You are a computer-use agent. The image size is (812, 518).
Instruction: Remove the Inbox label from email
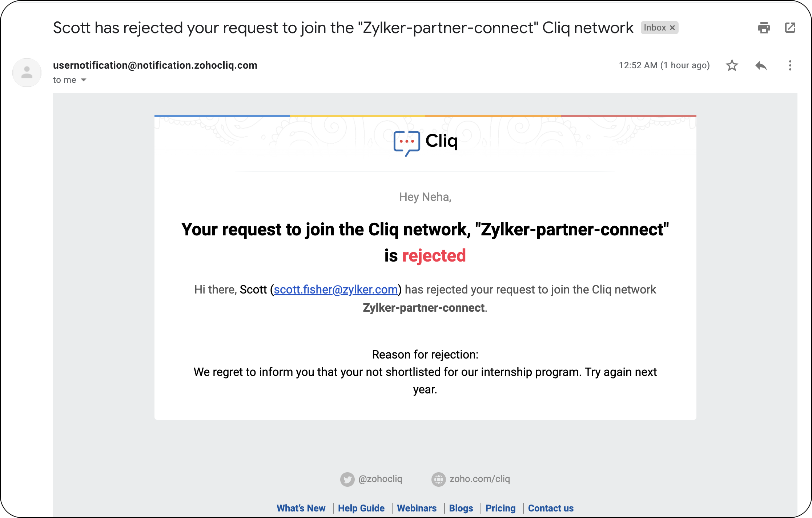[x=672, y=28]
